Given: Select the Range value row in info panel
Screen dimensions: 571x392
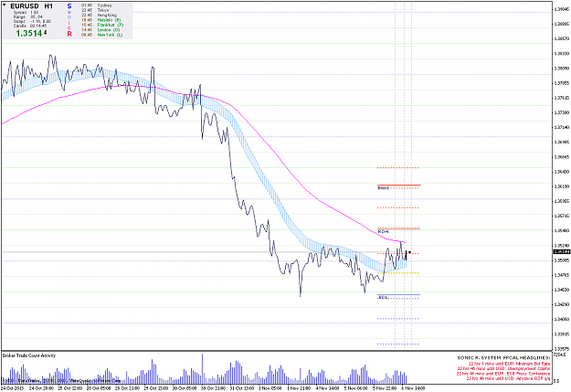Looking at the screenshot, I should click(x=28, y=16).
